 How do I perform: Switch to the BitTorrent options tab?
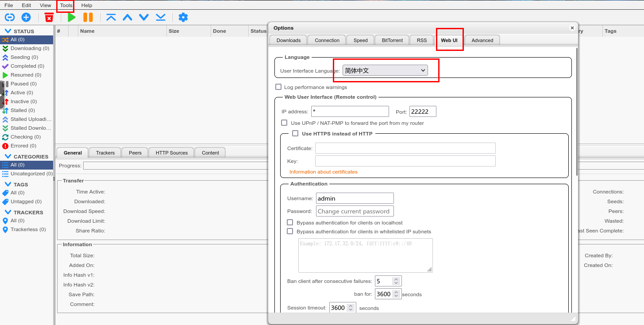[x=392, y=40]
